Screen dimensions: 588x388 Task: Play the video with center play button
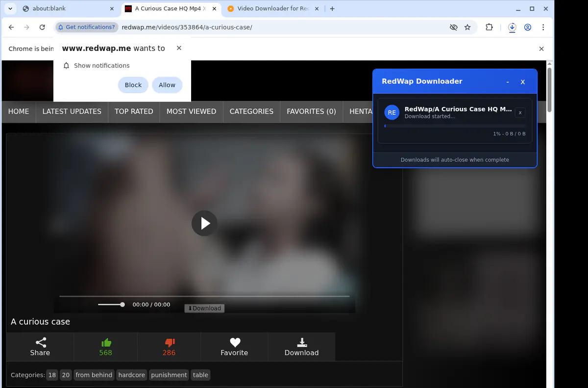pyautogui.click(x=204, y=223)
